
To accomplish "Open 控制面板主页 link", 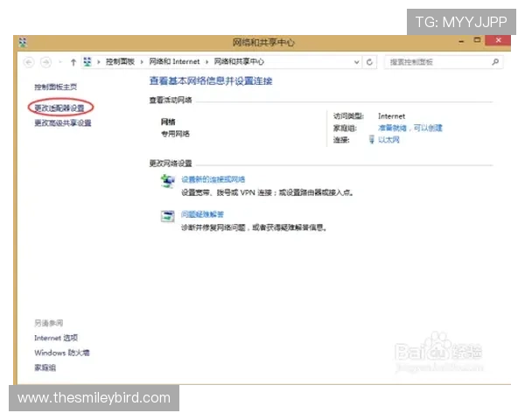I will (56, 87).
